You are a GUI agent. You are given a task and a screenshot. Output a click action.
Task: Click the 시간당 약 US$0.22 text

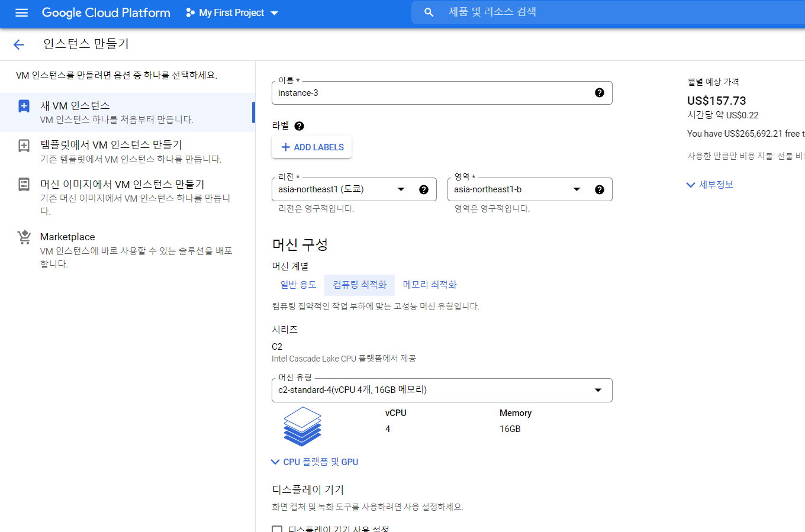[x=723, y=115]
